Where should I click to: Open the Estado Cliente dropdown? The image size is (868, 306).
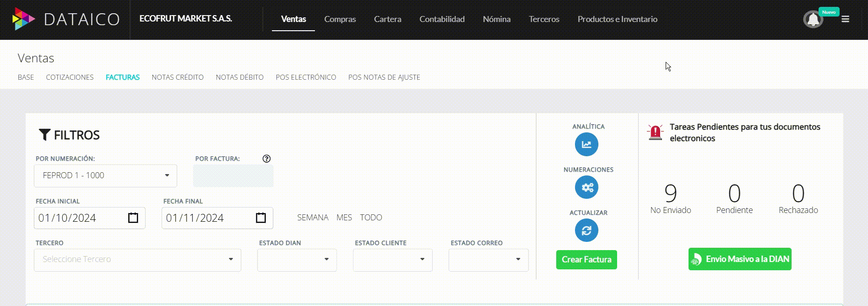(x=392, y=260)
